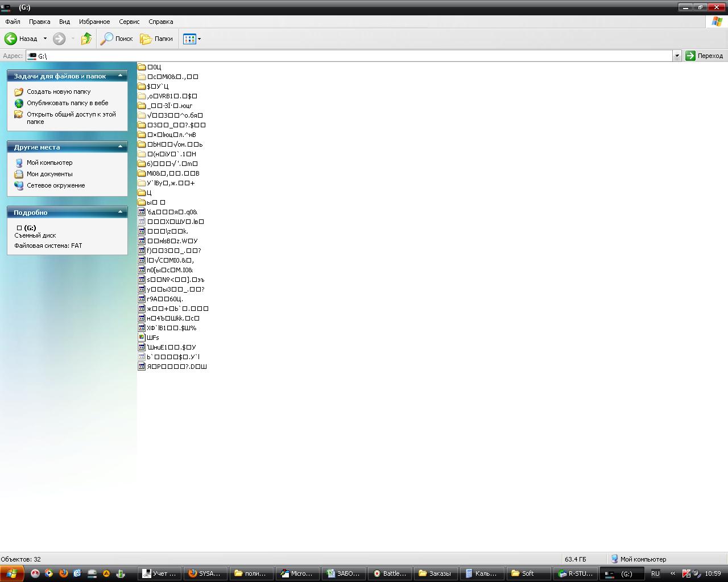Screen dimensions: 728x582
Task: Click the volume tray icon
Action: (x=697, y=573)
